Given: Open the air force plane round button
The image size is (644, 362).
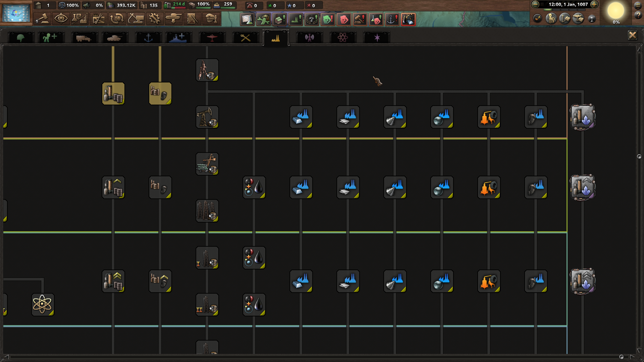Looking at the screenshot, I should click(578, 18).
